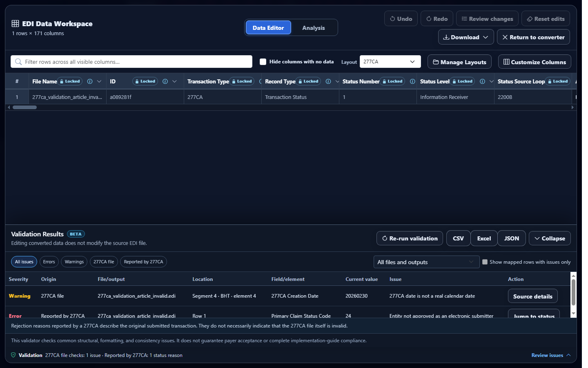Select the Warnings filter
The image size is (588, 368).
74,262
